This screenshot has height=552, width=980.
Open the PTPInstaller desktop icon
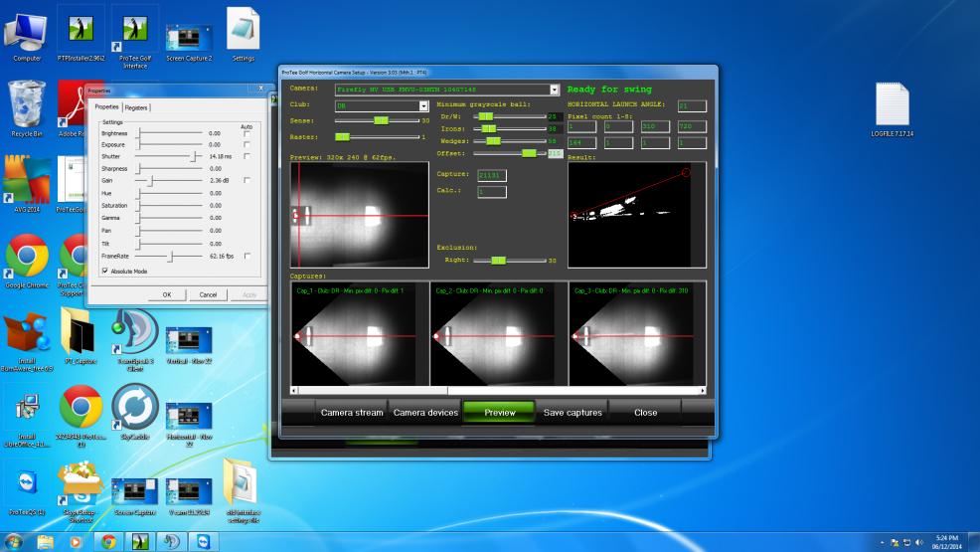82,36
